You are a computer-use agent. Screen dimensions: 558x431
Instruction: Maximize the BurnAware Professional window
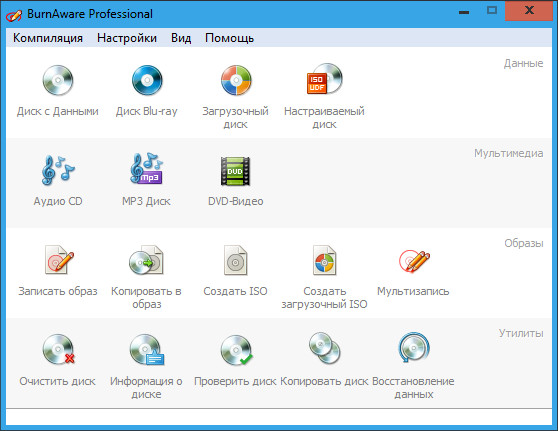(x=492, y=10)
